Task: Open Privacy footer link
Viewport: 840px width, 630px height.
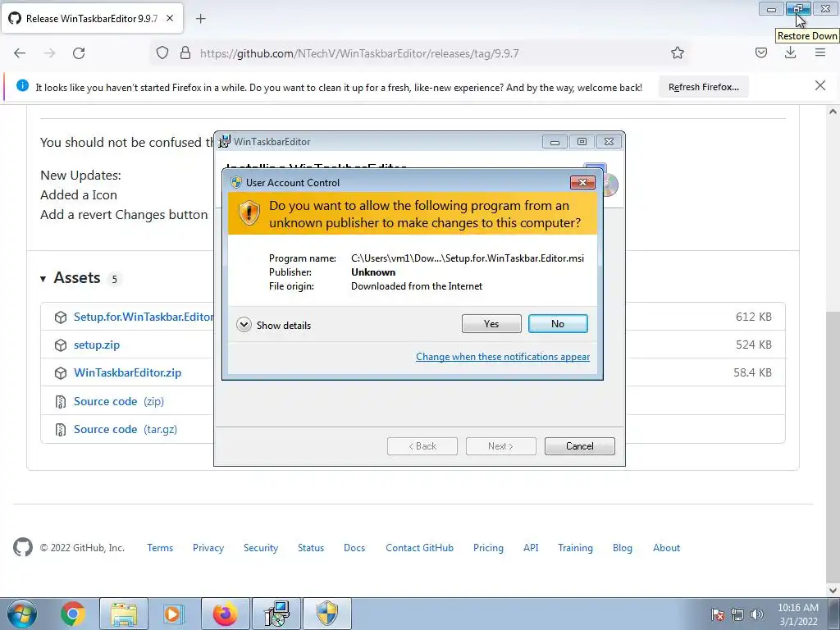Action: pos(208,548)
